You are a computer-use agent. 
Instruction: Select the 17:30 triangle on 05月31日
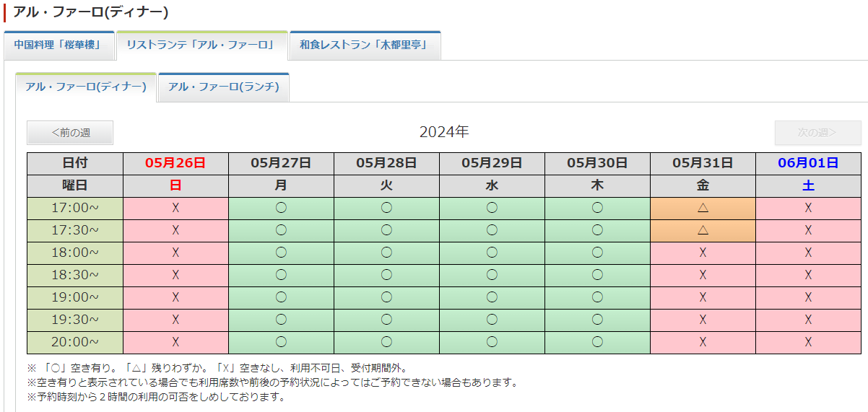[x=703, y=230]
